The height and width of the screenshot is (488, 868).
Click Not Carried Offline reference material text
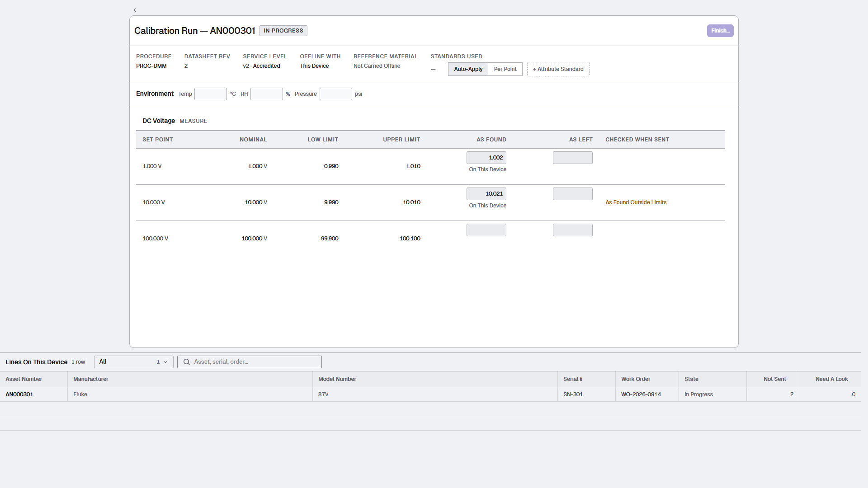point(377,66)
